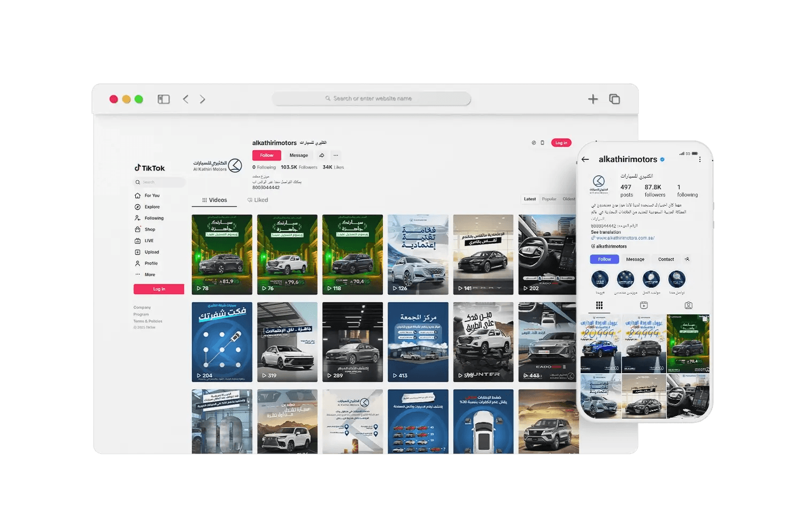Click the 103.5K Followers count
The image size is (802, 532).
[299, 167]
